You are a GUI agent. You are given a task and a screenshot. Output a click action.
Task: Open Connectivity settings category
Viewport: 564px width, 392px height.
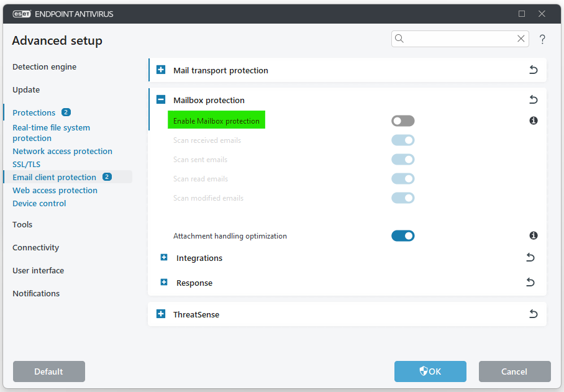[x=35, y=248]
